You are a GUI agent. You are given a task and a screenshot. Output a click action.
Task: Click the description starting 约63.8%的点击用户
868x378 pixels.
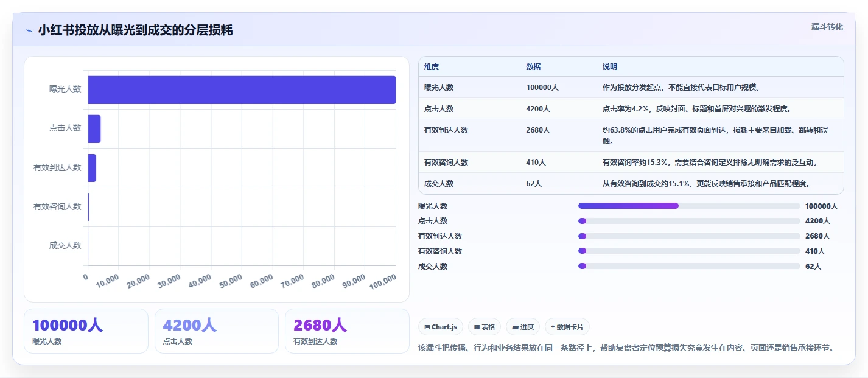tap(715, 136)
